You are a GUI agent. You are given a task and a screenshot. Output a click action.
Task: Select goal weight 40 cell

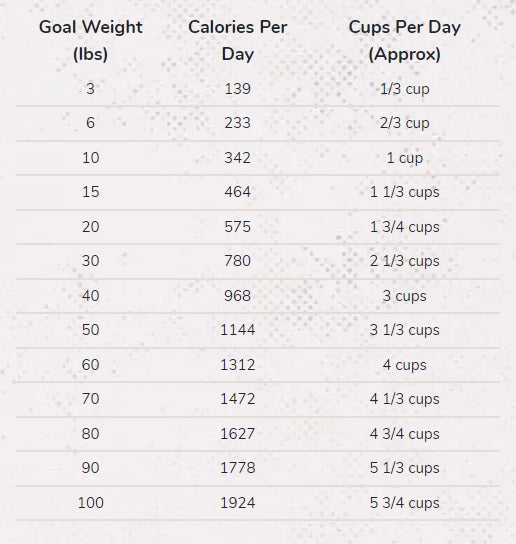pos(91,296)
